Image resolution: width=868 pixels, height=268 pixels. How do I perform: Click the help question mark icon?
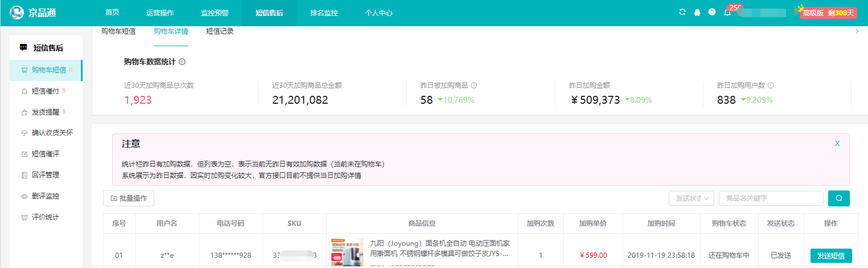(x=712, y=12)
